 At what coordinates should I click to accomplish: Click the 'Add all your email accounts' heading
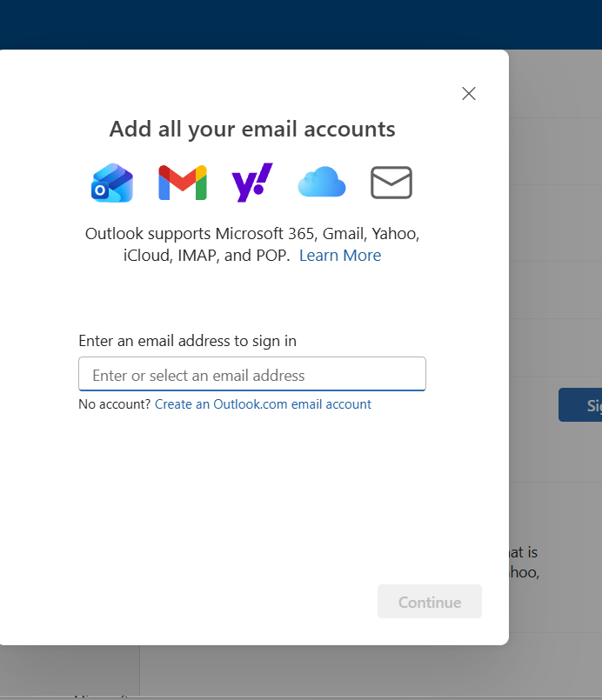(x=252, y=130)
